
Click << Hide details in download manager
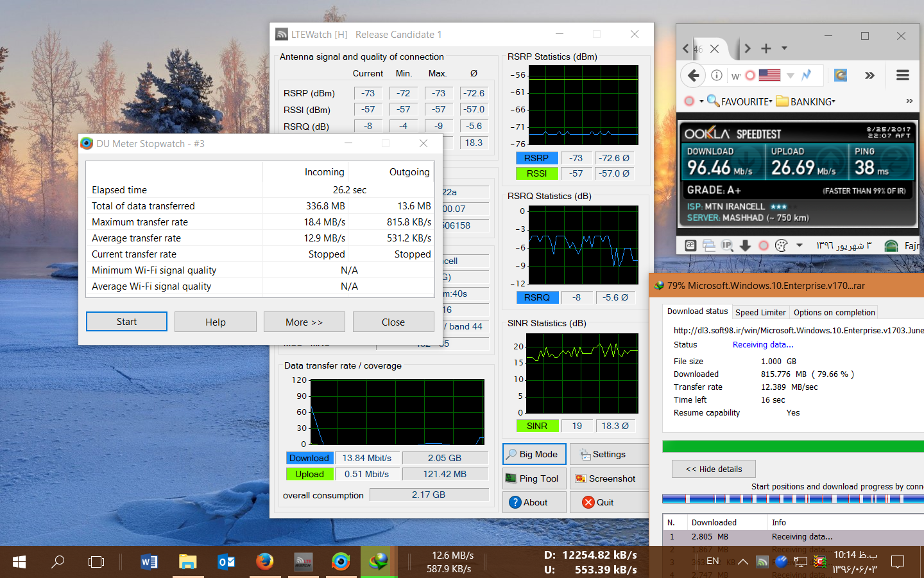[714, 469]
